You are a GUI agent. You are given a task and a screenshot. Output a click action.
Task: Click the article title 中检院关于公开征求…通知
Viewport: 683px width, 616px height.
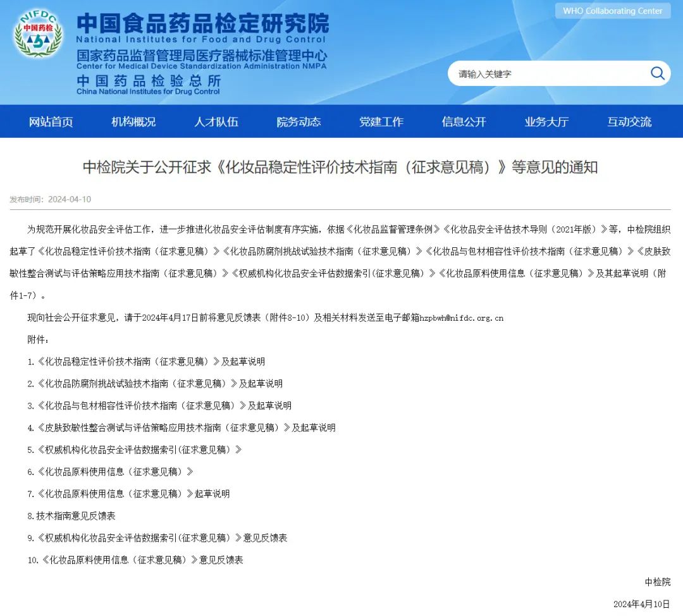pyautogui.click(x=340, y=167)
